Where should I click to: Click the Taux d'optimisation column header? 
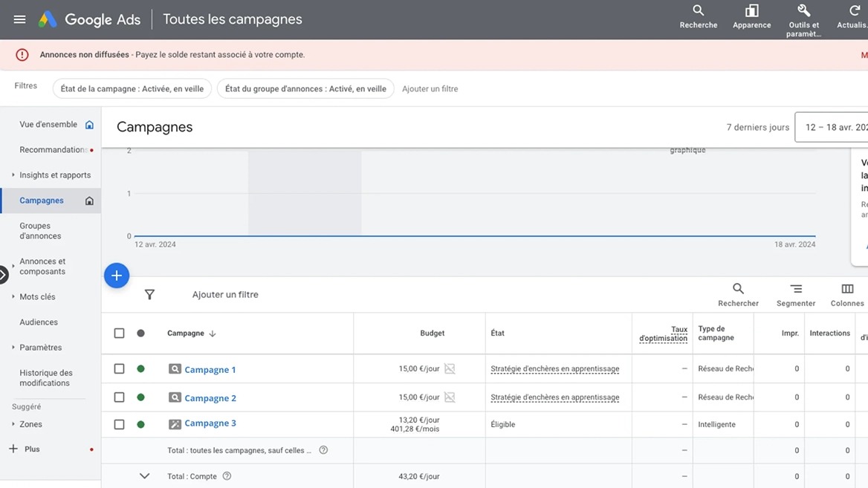[663, 334]
